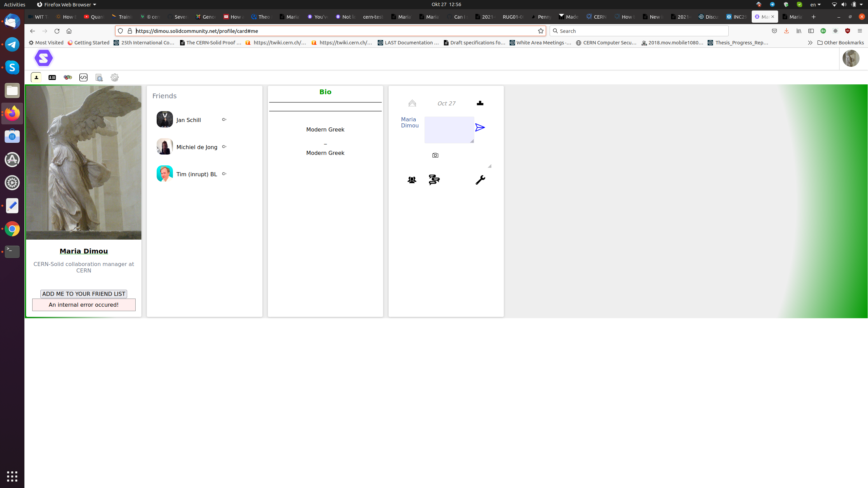This screenshot has width=868, height=488.
Task: Show the source code pane icon
Action: [x=83, y=78]
